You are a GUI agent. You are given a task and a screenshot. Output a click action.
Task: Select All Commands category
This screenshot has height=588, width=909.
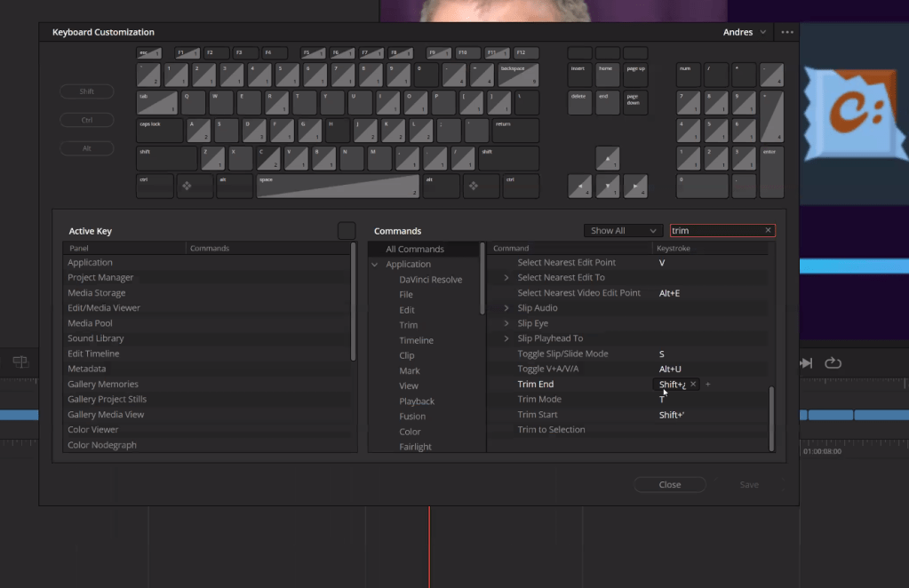click(x=424, y=249)
